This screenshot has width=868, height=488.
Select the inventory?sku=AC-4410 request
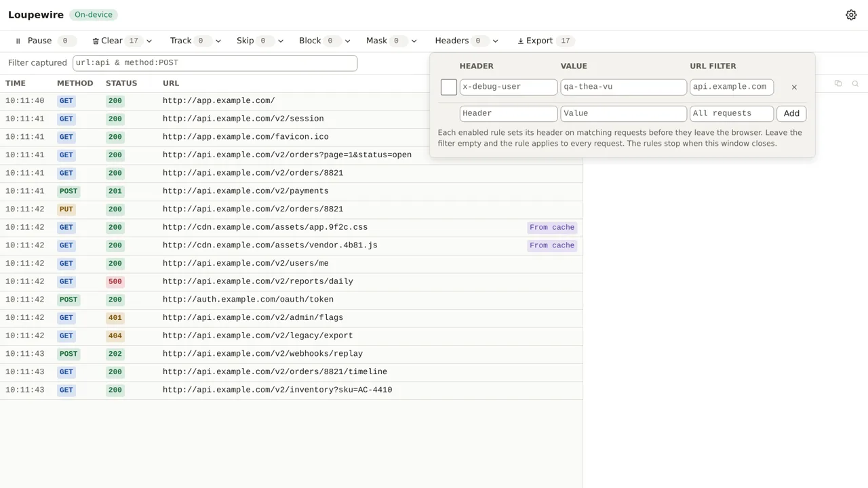pos(291,390)
